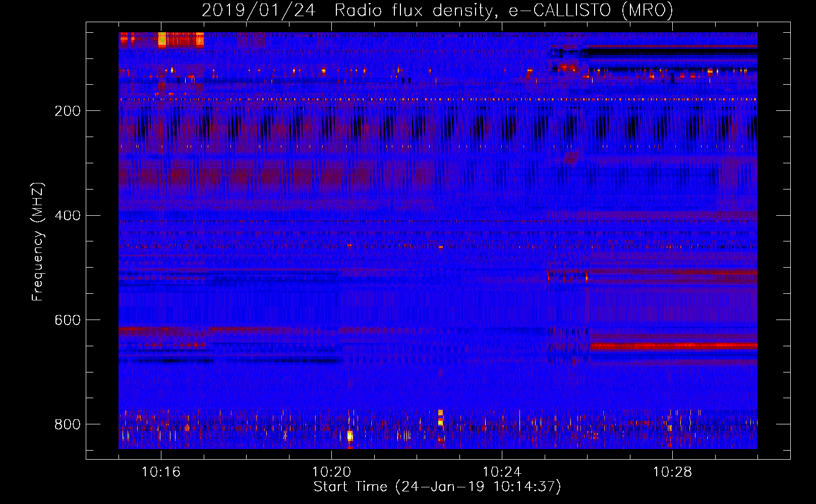Click the 600 frequency tick label

pyautogui.click(x=68, y=320)
